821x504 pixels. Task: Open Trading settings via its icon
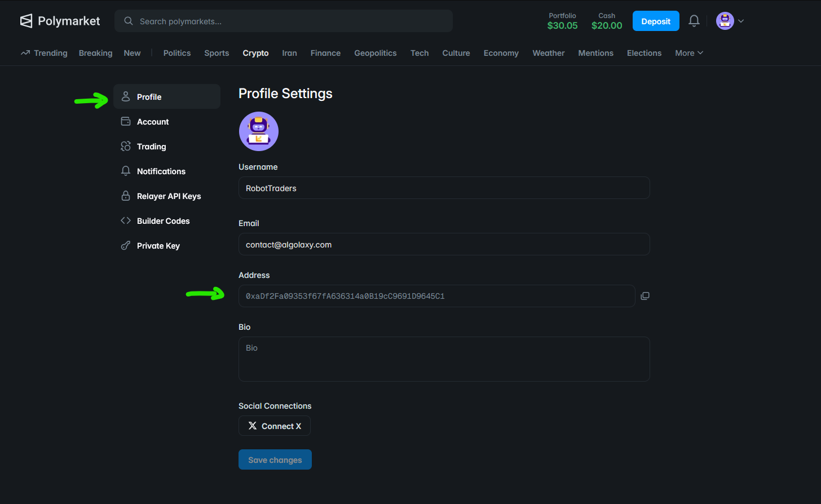point(125,146)
